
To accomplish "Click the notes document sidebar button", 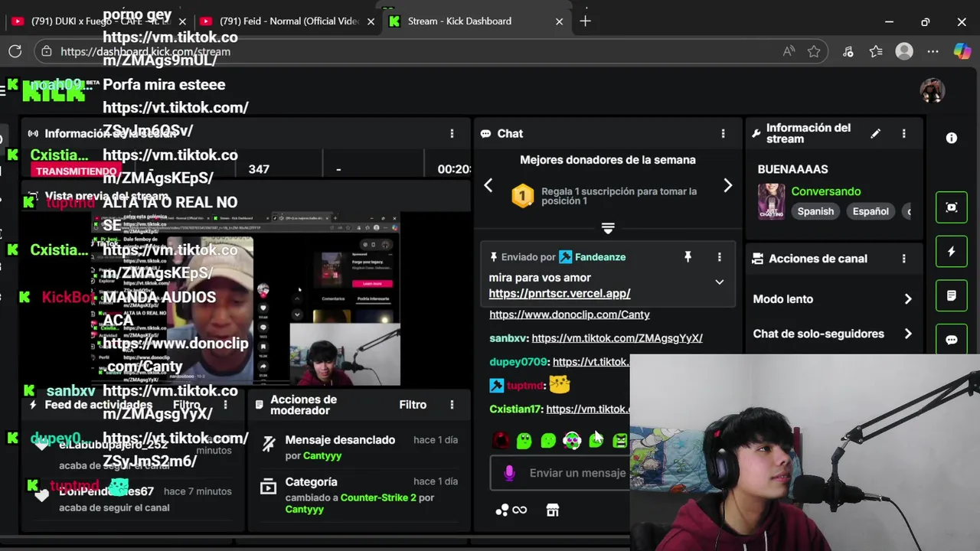I will [952, 295].
